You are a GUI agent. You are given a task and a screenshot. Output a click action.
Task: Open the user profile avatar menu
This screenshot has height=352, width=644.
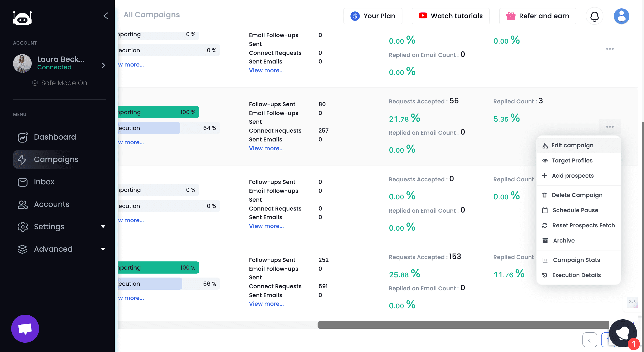(x=621, y=16)
